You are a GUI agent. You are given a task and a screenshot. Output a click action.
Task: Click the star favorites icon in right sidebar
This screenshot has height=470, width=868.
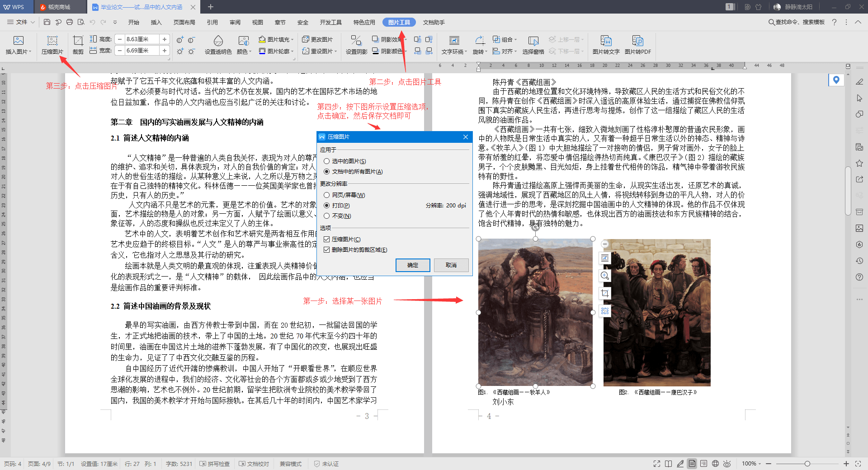coord(859,163)
